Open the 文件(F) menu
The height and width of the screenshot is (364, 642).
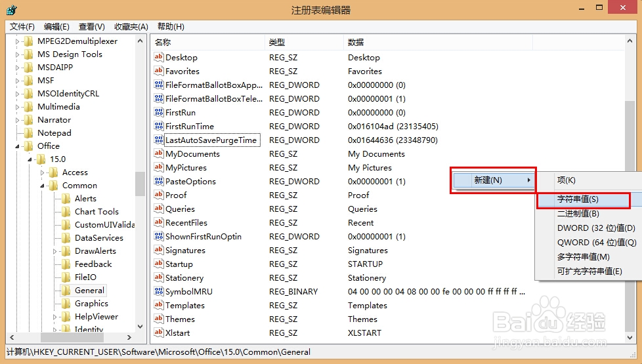pyautogui.click(x=22, y=27)
